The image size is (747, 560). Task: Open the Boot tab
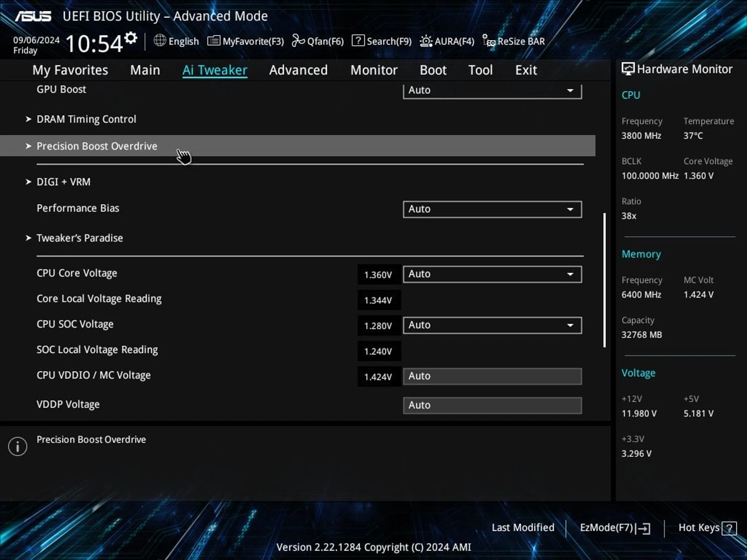pos(433,70)
